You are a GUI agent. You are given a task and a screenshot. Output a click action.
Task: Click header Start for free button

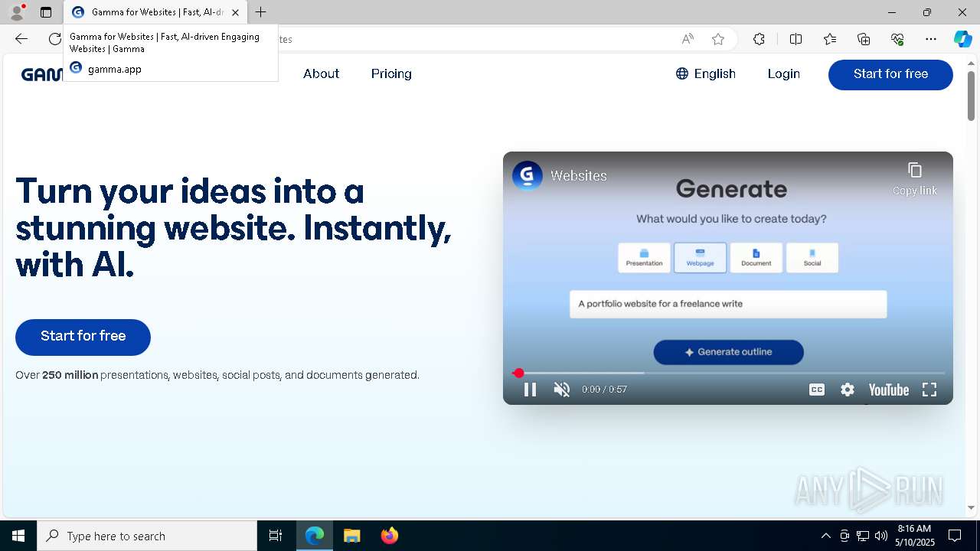click(890, 74)
